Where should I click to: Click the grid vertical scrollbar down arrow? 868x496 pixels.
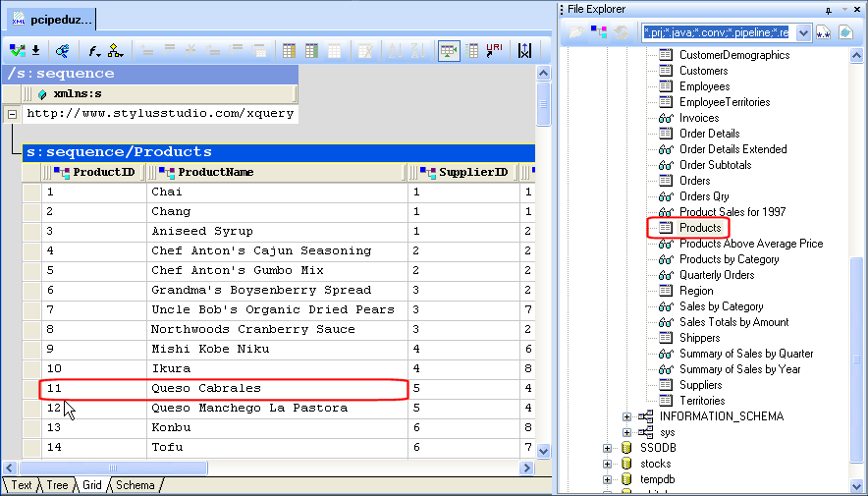(x=543, y=451)
